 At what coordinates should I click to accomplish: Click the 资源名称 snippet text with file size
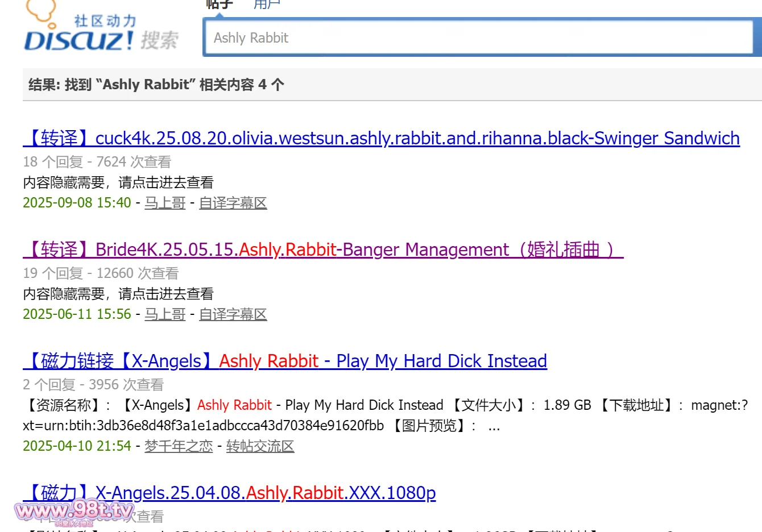point(386,405)
